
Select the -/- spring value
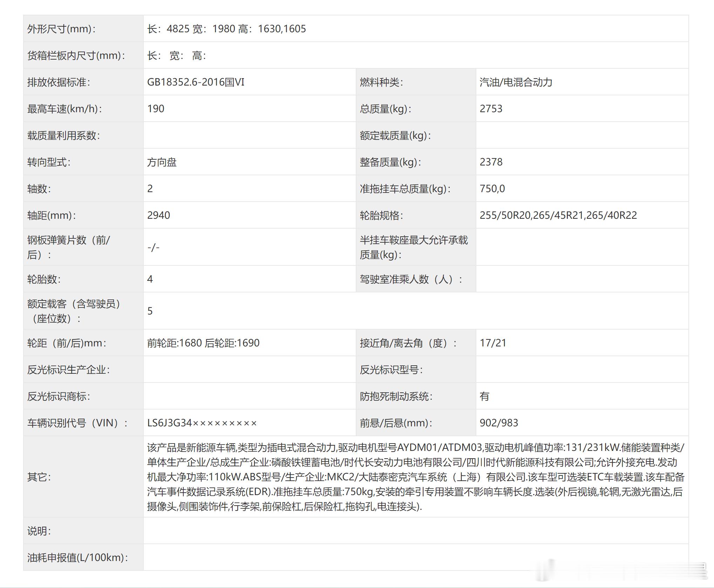click(154, 248)
